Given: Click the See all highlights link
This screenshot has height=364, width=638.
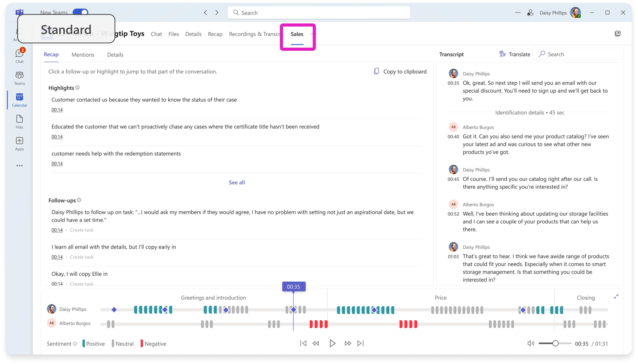Looking at the screenshot, I should click(x=237, y=183).
